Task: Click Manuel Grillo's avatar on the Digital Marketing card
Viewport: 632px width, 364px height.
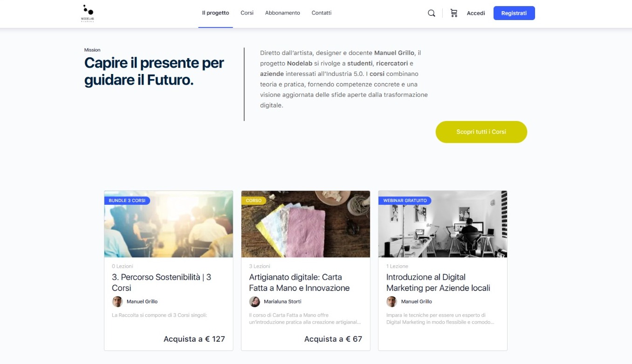Action: (392, 302)
